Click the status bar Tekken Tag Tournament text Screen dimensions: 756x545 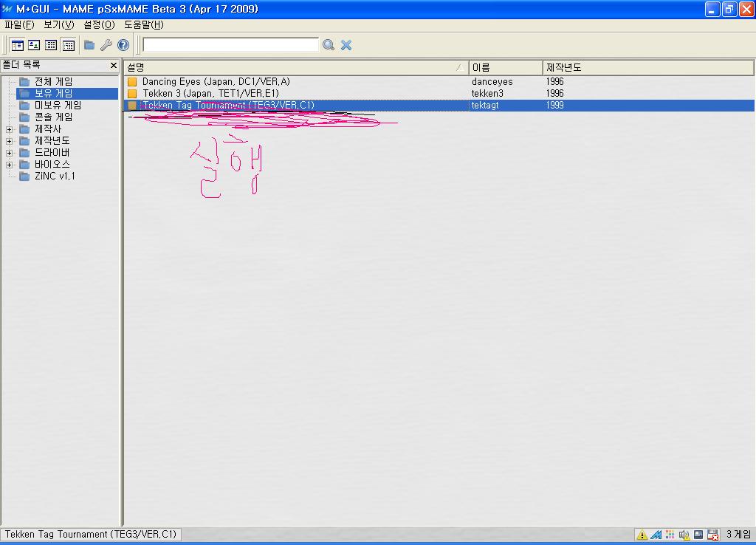pyautogui.click(x=91, y=535)
